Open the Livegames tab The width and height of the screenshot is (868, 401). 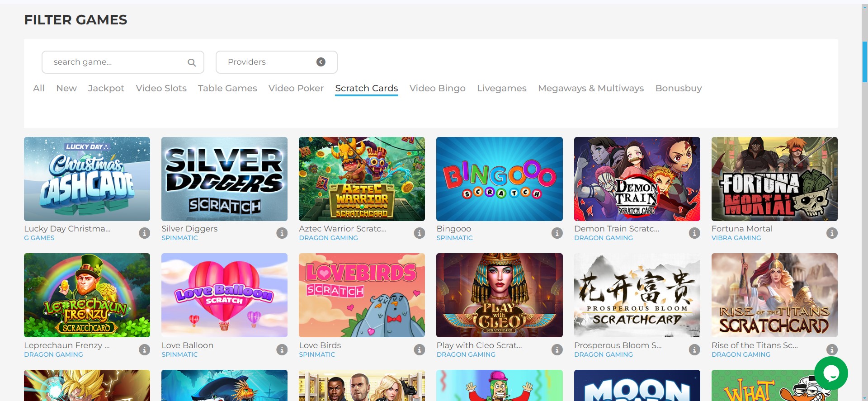(x=502, y=88)
